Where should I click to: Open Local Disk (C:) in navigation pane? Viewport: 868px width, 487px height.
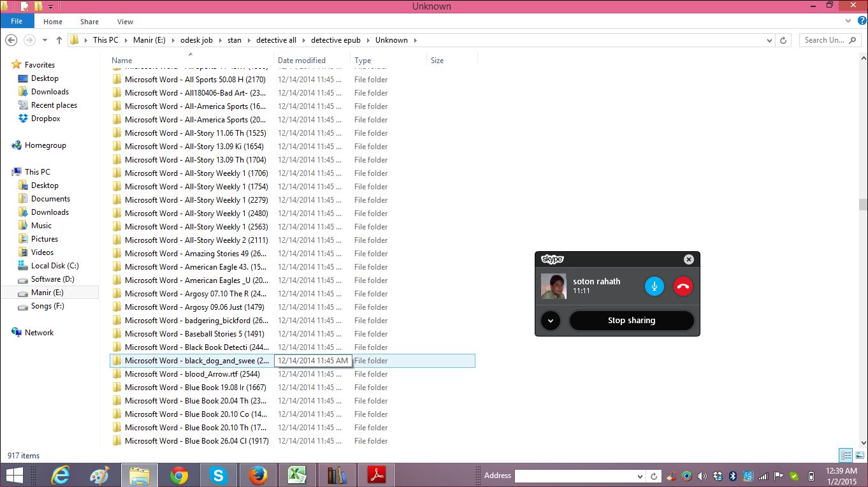click(x=55, y=266)
